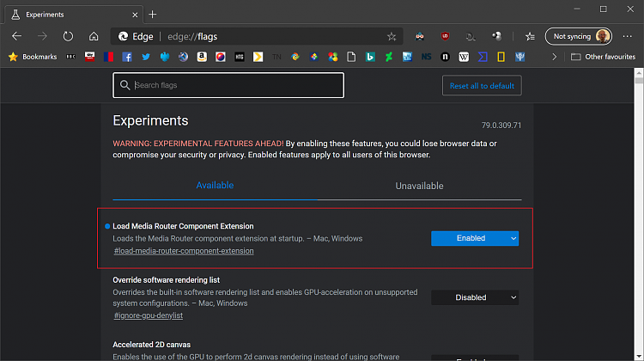
Task: Open the black circle n bookmark
Action: coord(445,57)
